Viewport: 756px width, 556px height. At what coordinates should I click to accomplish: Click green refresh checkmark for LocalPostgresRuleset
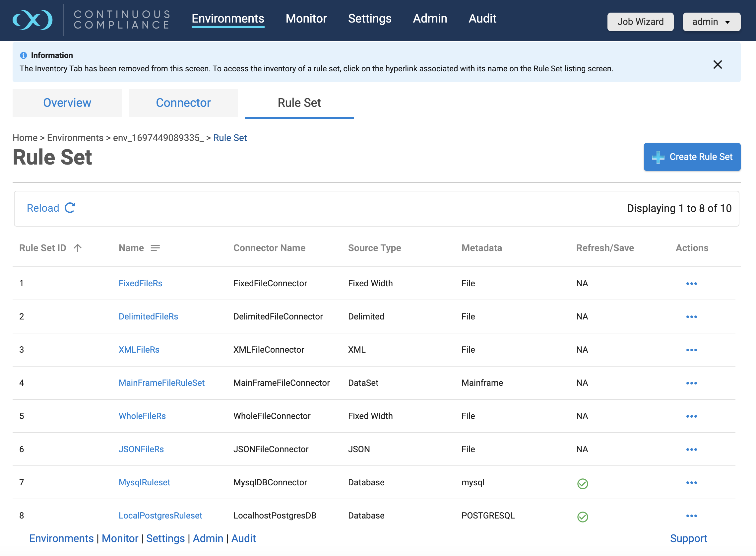[582, 517]
